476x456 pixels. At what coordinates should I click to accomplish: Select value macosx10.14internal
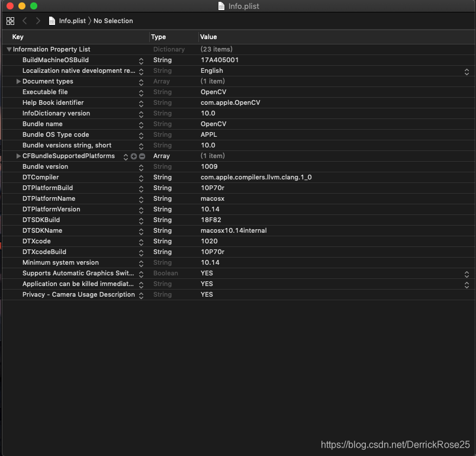(233, 230)
